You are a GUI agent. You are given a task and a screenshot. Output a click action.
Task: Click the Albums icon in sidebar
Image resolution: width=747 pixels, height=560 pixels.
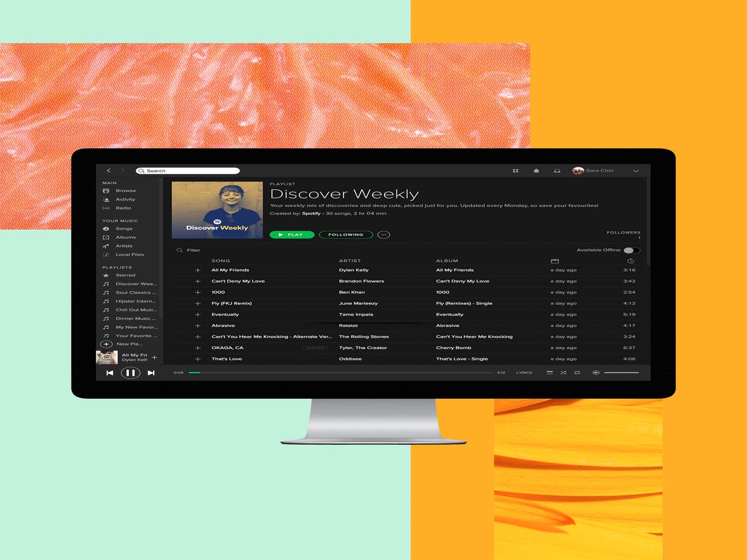pyautogui.click(x=106, y=237)
